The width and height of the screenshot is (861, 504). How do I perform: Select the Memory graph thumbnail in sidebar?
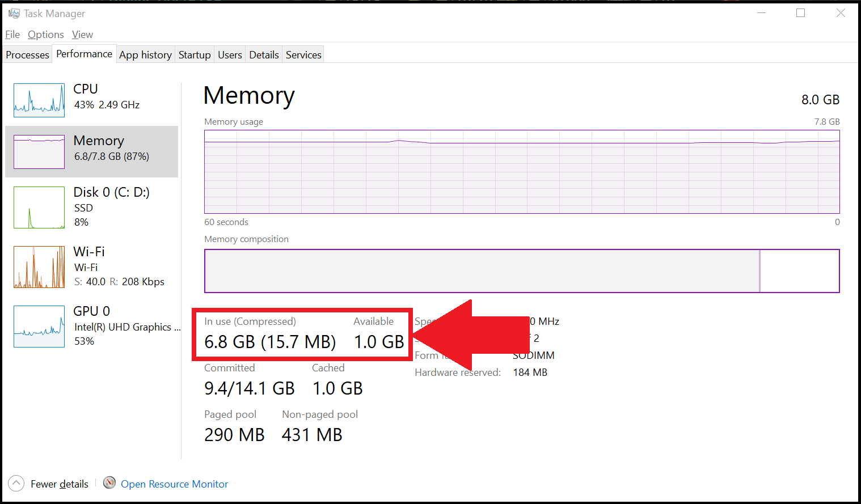coord(39,152)
